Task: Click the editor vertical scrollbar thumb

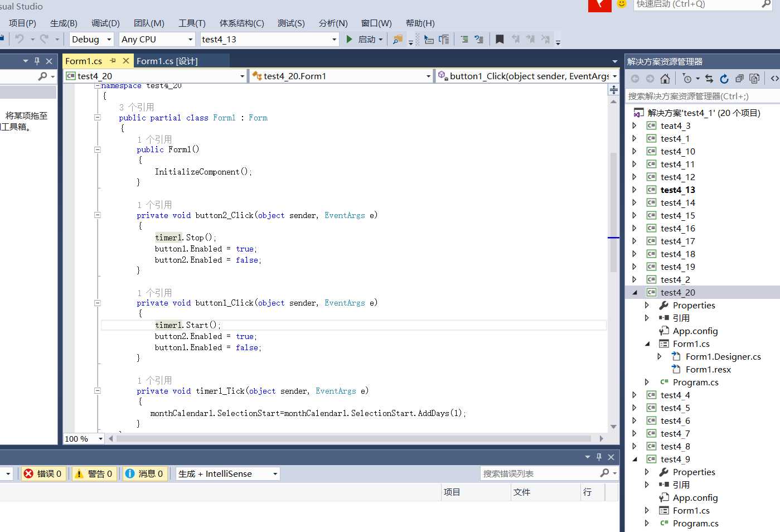Action: [613, 212]
